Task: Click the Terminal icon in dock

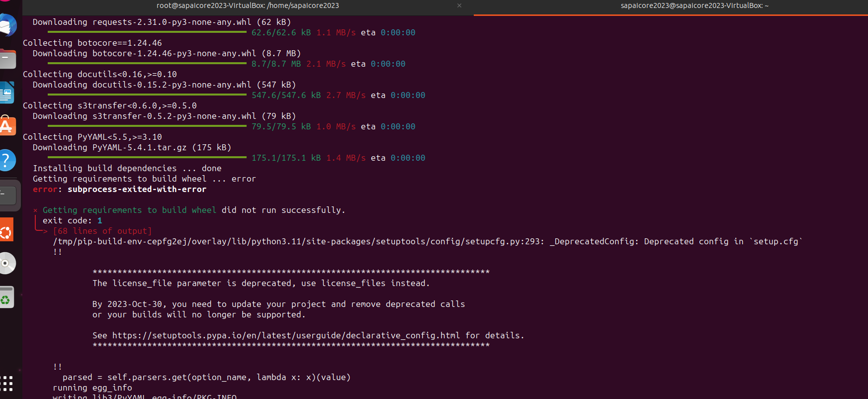Action: [x=8, y=195]
